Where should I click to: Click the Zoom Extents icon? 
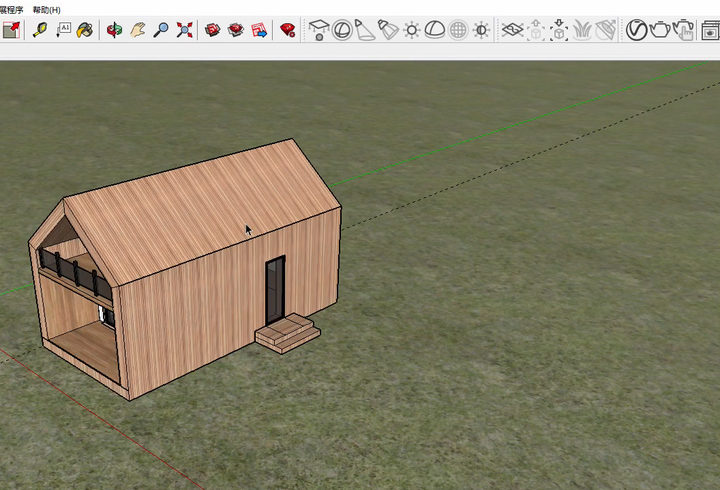pyautogui.click(x=184, y=30)
